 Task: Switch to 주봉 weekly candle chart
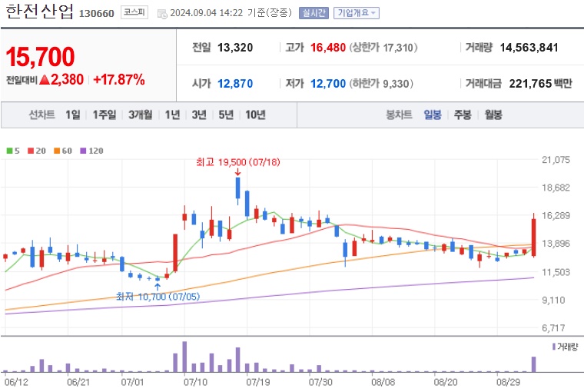(463, 115)
